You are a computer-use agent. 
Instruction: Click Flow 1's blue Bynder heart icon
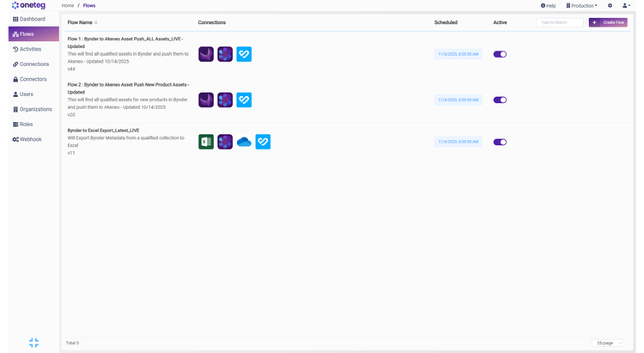(x=244, y=54)
